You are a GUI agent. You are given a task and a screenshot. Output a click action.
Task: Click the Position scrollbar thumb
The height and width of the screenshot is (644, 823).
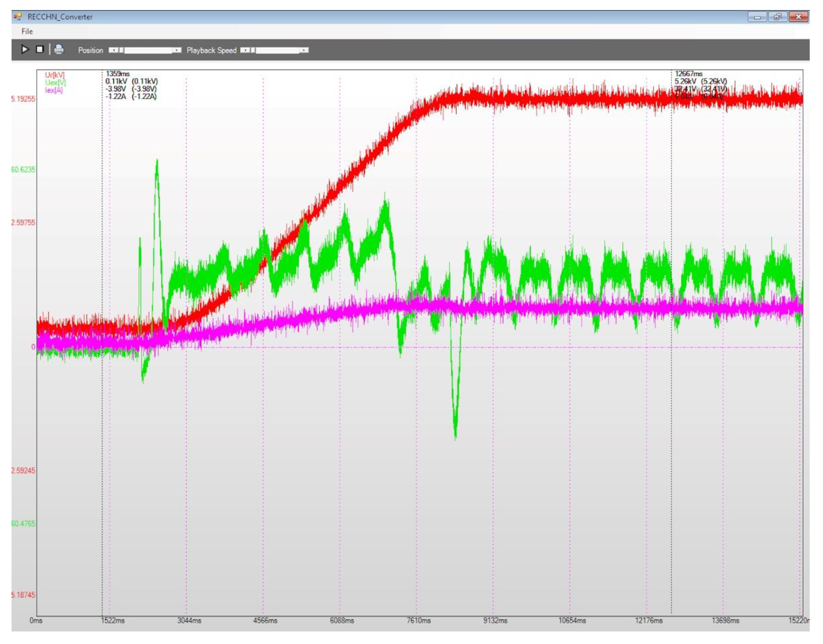[121, 50]
